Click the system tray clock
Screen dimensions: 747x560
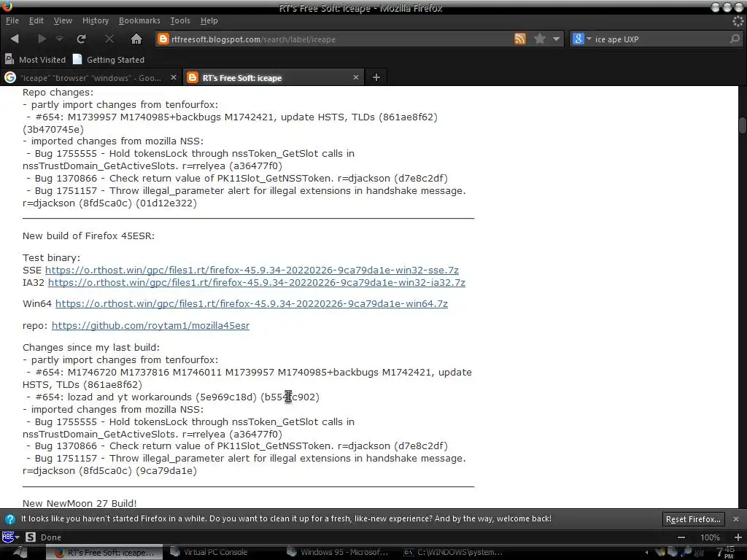[x=726, y=553]
